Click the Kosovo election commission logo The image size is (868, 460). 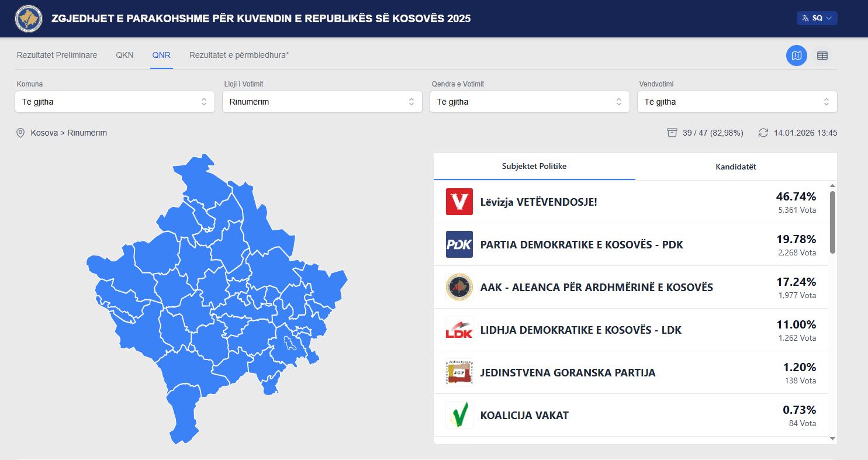[29, 19]
